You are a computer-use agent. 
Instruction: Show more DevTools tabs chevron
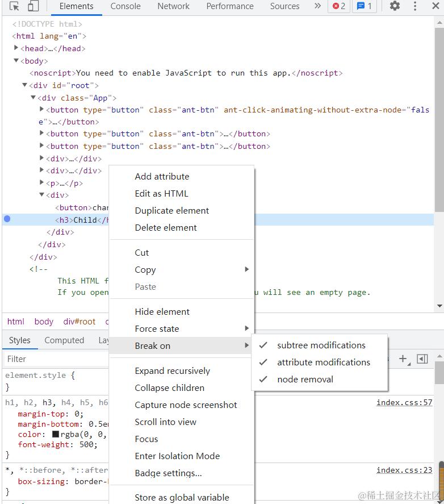click(x=317, y=6)
